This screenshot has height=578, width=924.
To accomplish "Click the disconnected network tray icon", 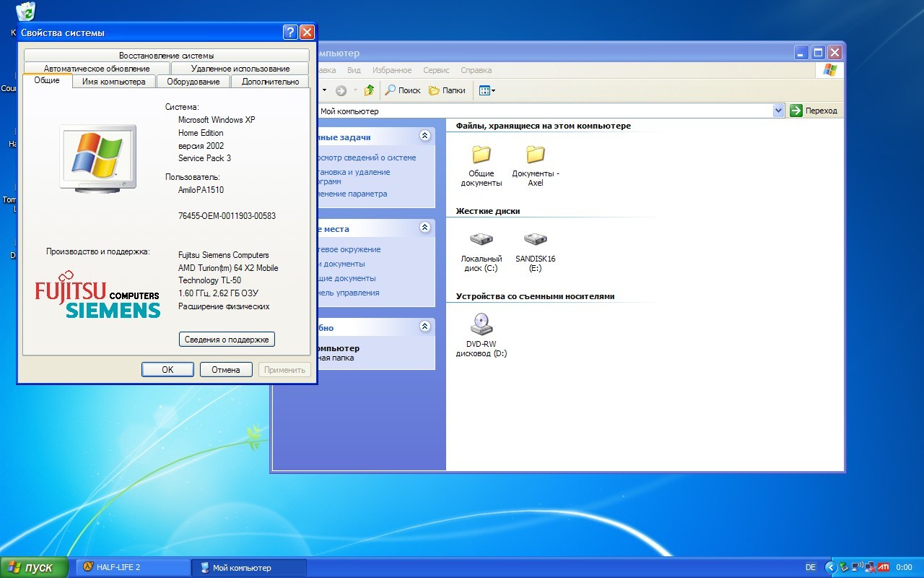I will (870, 567).
